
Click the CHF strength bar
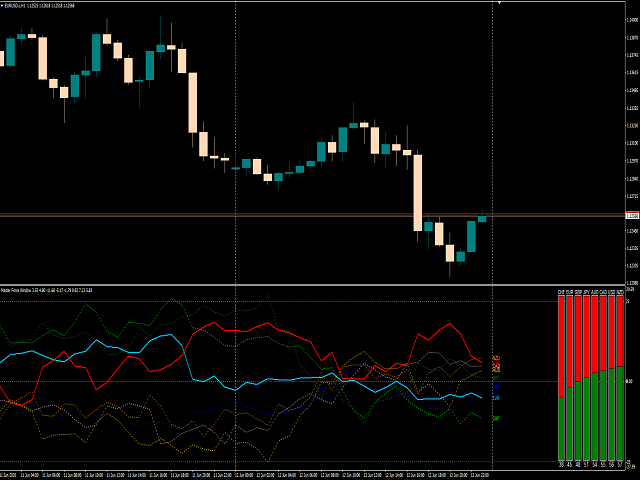(x=561, y=378)
